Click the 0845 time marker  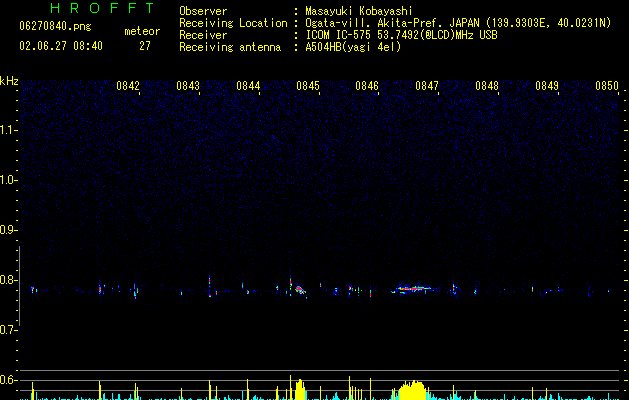tap(308, 86)
